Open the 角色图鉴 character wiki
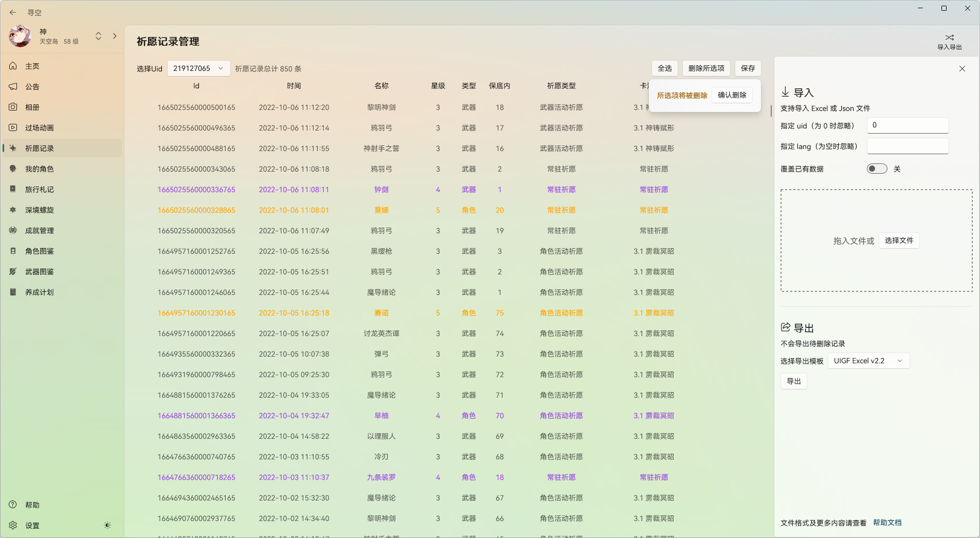The height and width of the screenshot is (538, 980). click(39, 251)
